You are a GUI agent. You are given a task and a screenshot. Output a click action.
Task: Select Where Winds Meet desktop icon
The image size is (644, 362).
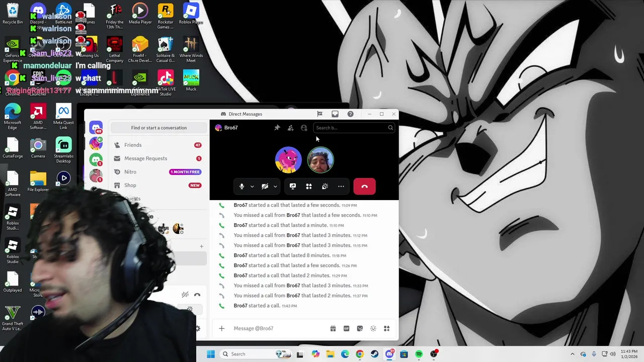click(x=191, y=50)
